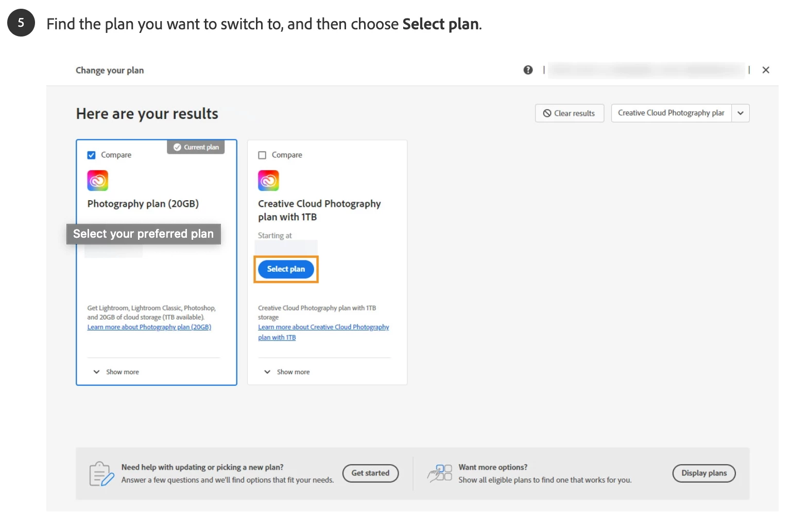Screen dimensions: 792x532
Task: Click the Want more options? text
Action: coord(493,467)
